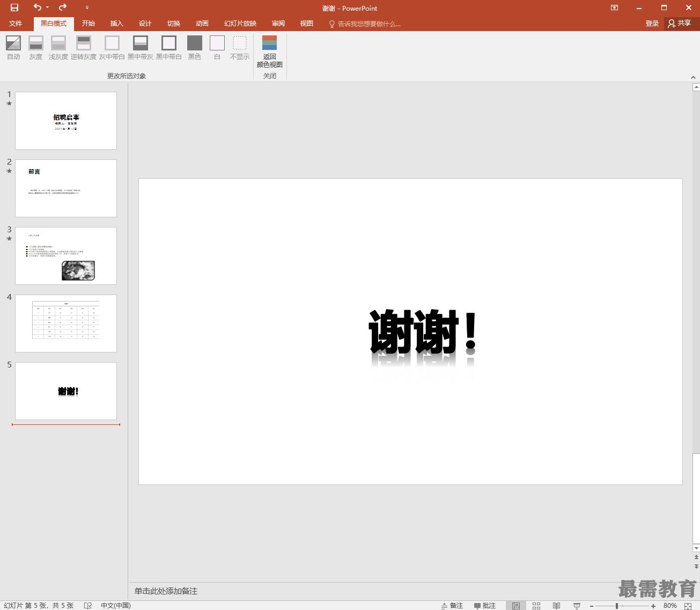Switch to the 插入 tab

point(117,24)
